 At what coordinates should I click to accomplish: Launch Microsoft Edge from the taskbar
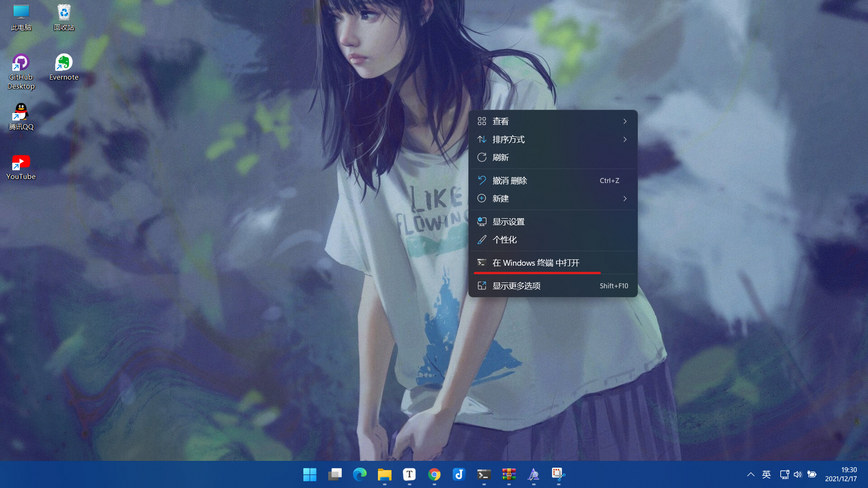(x=360, y=474)
